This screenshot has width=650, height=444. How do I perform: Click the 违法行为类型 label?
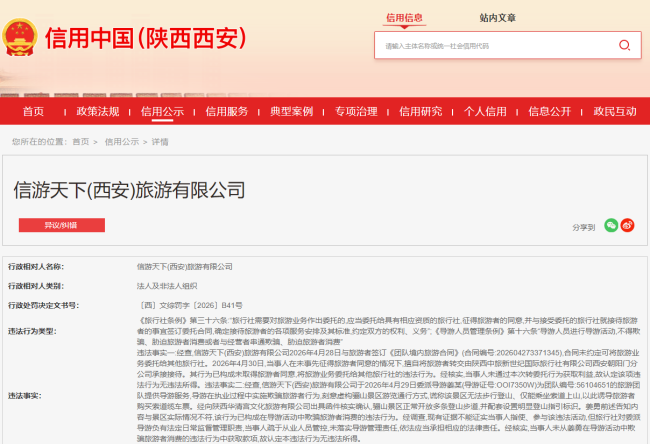pyautogui.click(x=32, y=331)
